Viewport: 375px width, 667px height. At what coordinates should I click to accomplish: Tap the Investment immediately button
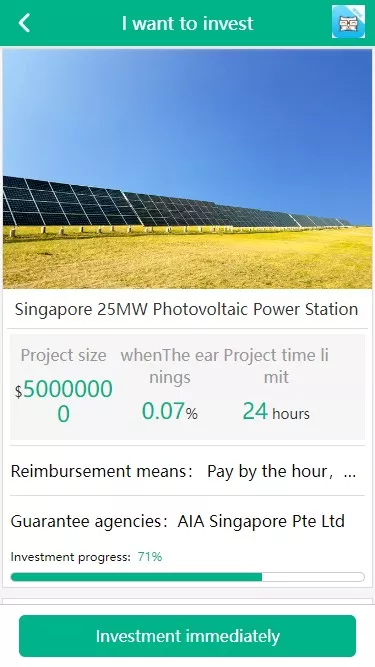(187, 636)
